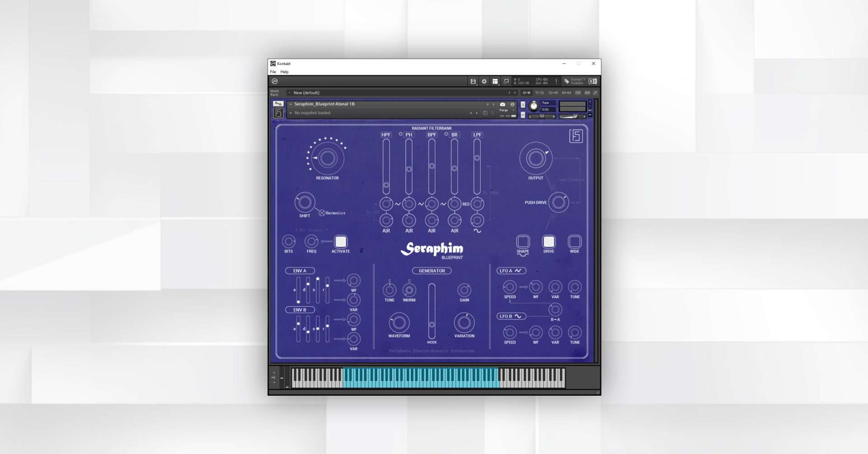Click the INHRM knob
This screenshot has height=454, width=868.
pos(409,290)
